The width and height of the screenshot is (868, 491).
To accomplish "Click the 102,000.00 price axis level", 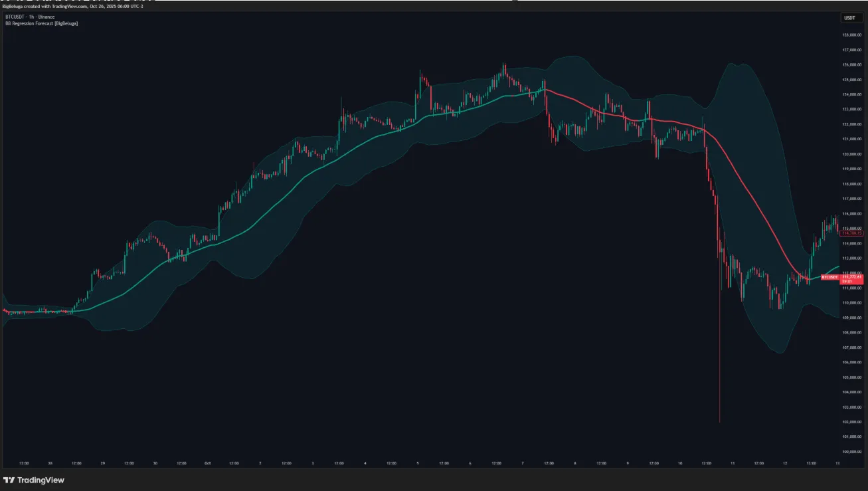I will click(x=851, y=422).
